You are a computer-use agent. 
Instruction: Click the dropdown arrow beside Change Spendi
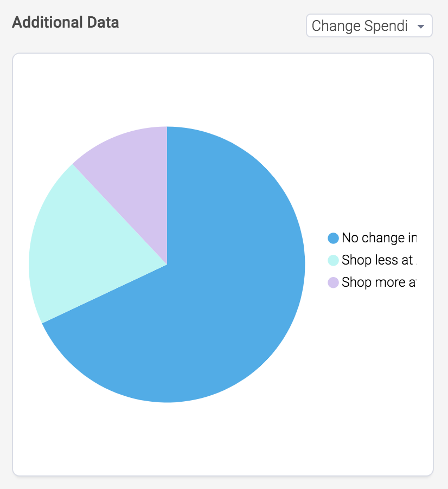pos(420,27)
